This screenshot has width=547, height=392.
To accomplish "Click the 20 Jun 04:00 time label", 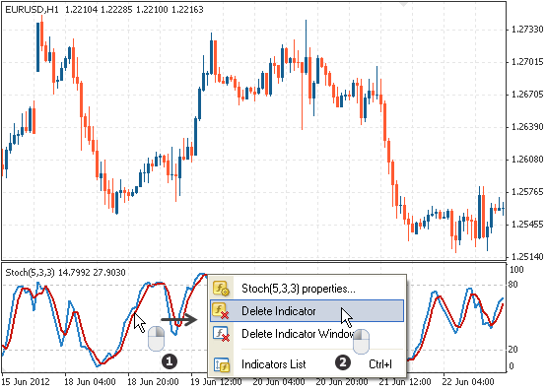I will (x=279, y=382).
